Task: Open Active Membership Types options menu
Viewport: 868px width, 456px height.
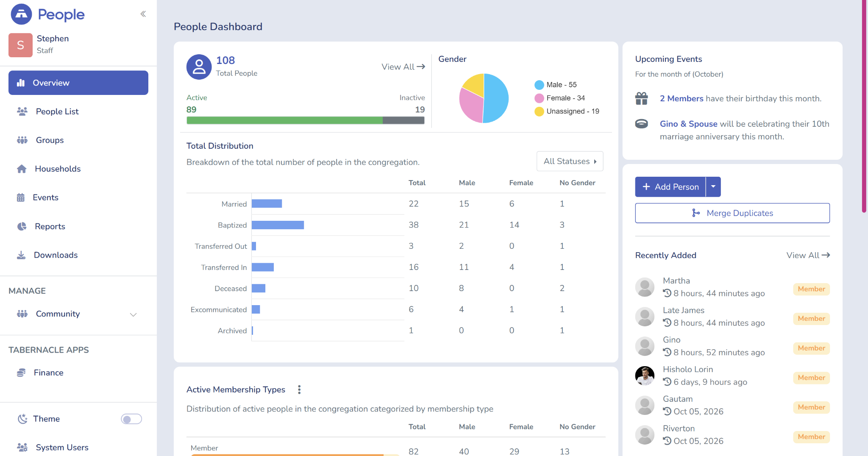Action: [299, 389]
